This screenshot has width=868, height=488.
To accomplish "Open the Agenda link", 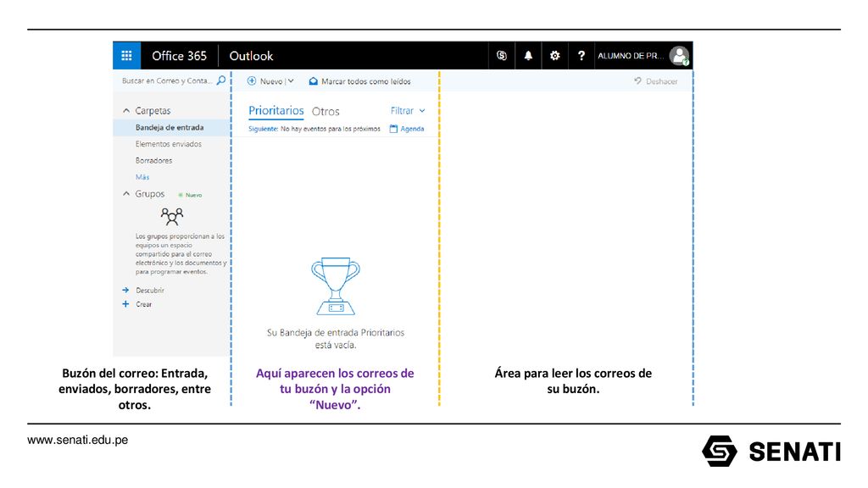I will (x=413, y=129).
